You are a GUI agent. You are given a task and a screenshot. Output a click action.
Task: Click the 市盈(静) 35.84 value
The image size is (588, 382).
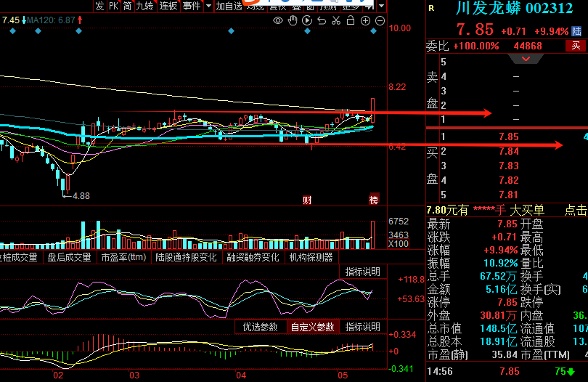pyautogui.click(x=505, y=354)
